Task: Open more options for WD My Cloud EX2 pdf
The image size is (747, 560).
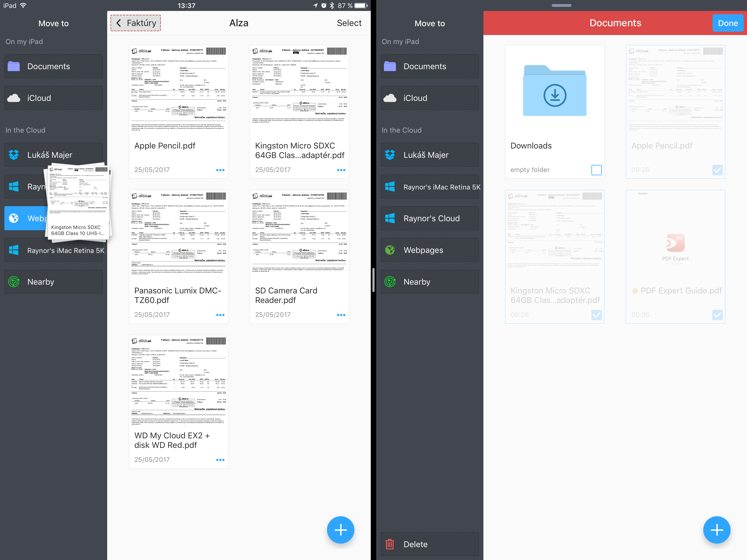Action: click(x=220, y=460)
